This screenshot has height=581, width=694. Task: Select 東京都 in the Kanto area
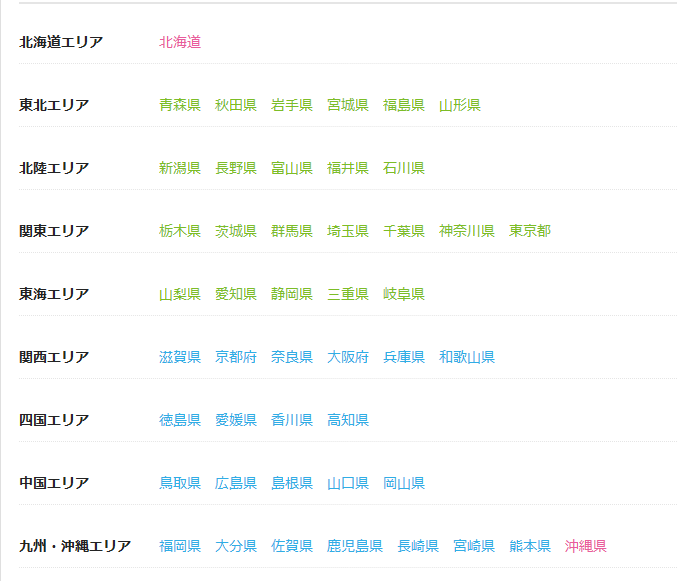530,231
